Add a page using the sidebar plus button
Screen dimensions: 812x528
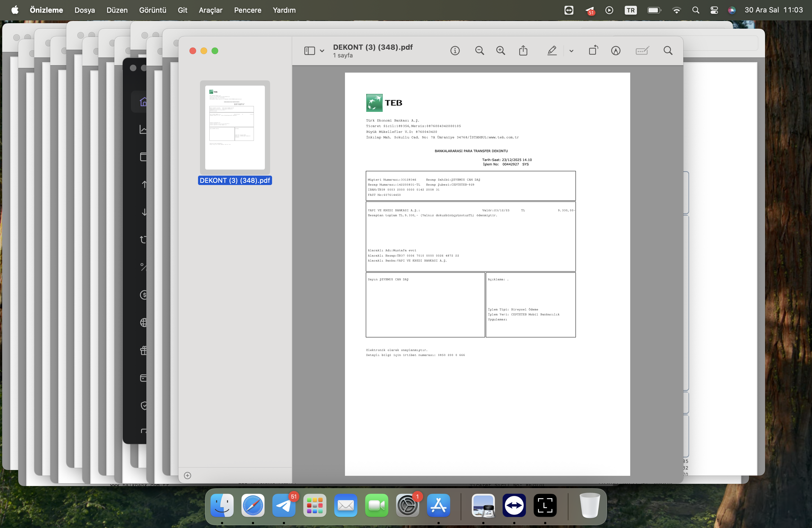(187, 476)
